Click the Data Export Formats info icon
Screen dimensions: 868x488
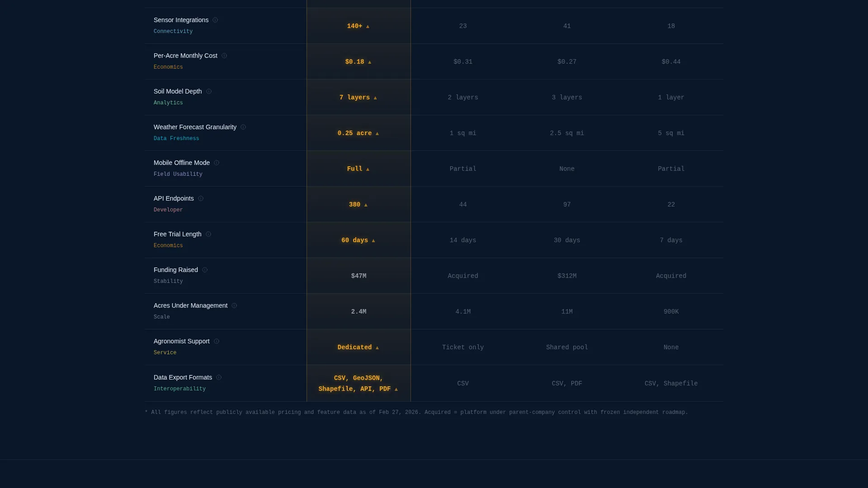(219, 377)
